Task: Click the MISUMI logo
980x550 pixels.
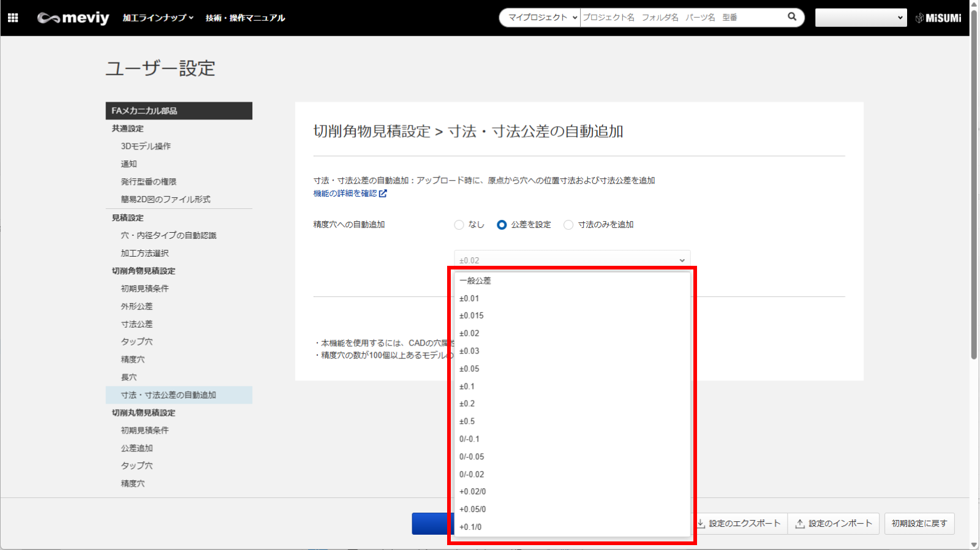Action: point(938,18)
